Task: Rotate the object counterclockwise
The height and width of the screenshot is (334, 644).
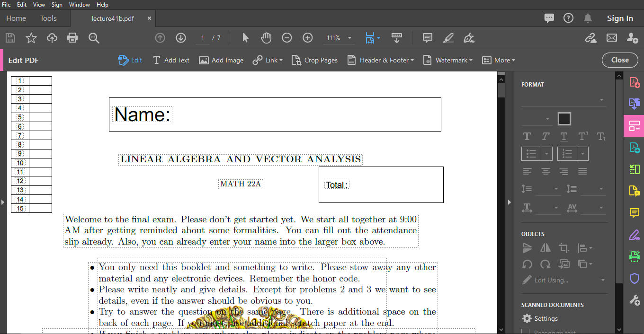Action: pyautogui.click(x=527, y=264)
